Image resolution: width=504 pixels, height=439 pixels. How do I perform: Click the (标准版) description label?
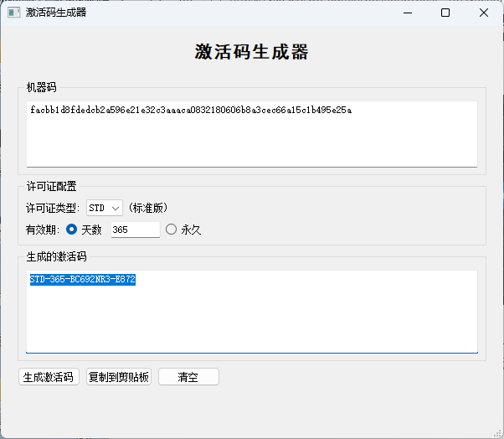pos(148,208)
